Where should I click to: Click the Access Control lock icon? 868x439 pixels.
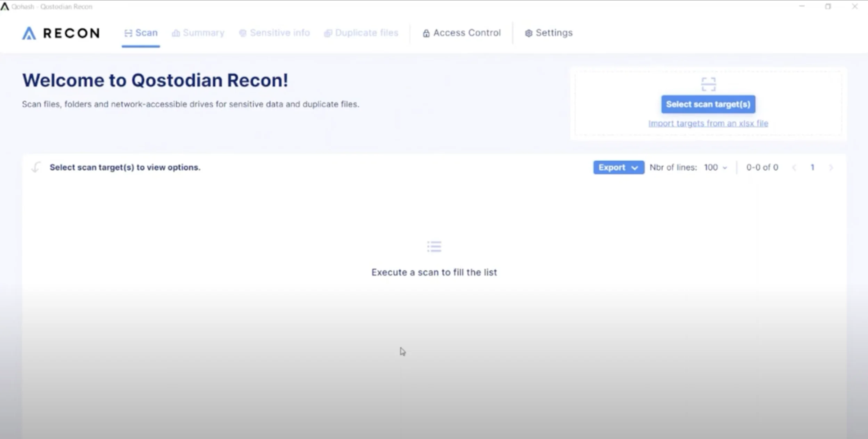426,33
